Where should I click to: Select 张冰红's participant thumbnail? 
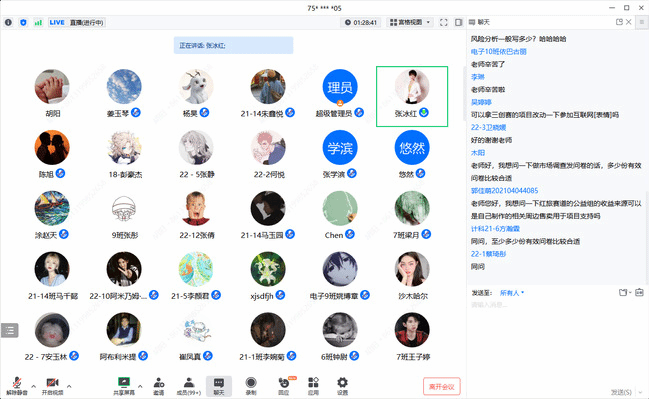coord(412,96)
